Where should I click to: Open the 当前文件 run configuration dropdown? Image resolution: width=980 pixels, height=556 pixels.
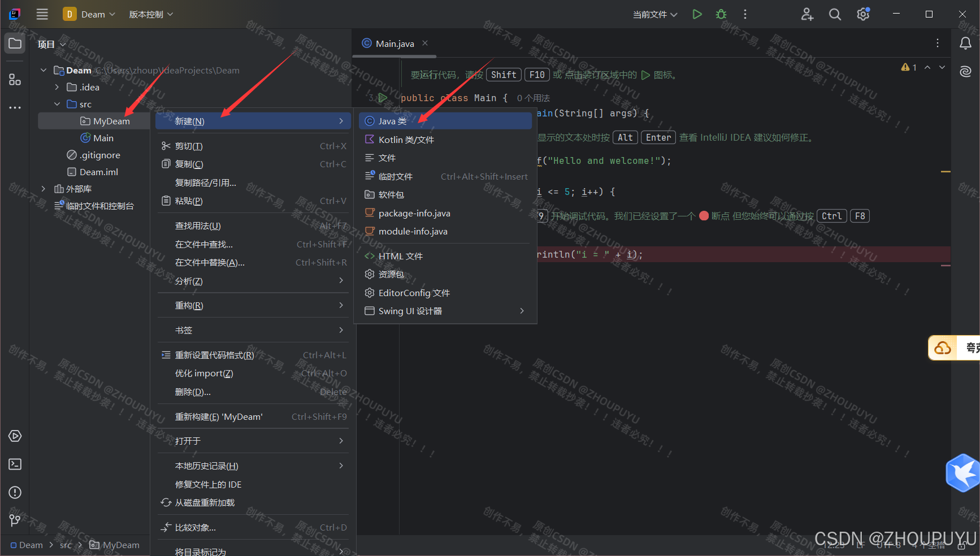(x=655, y=14)
